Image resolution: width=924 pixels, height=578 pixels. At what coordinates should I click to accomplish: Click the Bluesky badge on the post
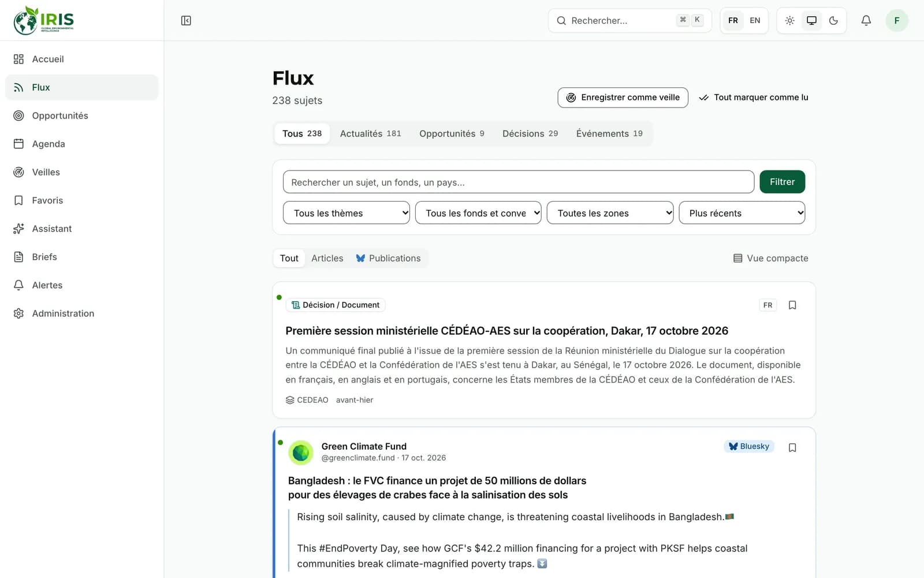coord(749,446)
